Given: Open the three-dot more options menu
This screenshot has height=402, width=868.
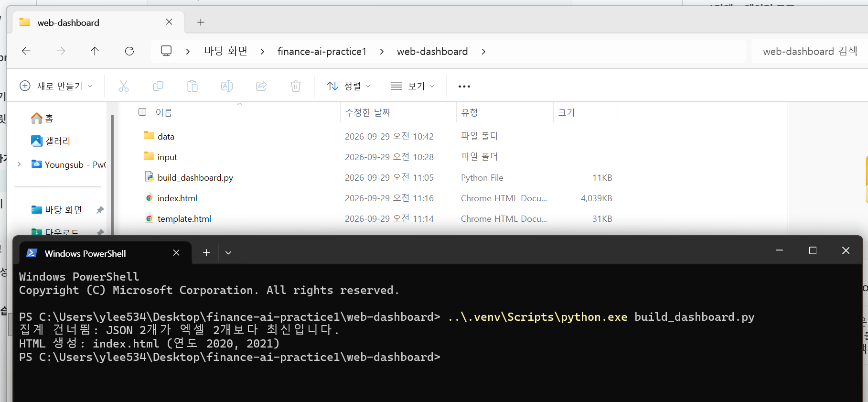Looking at the screenshot, I should pos(464,87).
